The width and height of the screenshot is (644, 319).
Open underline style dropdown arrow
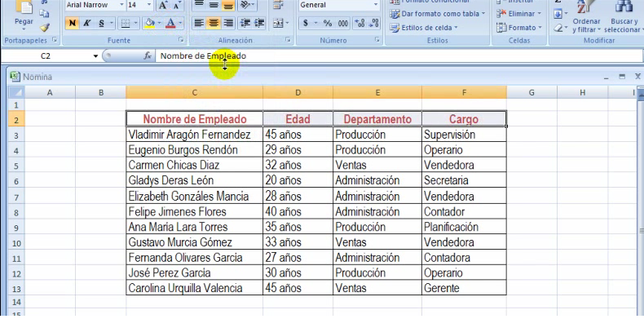coord(112,24)
